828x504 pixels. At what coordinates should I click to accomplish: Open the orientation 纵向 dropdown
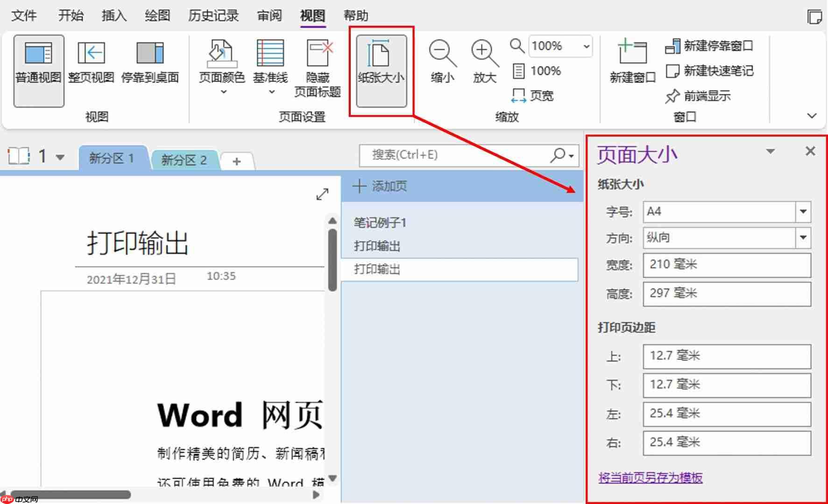pos(803,238)
